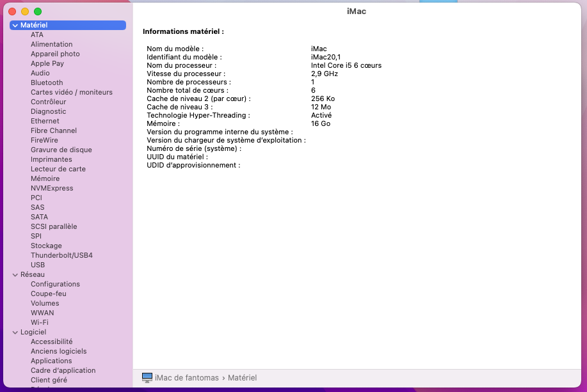
Task: Click 'UUID du matériel :' label
Action: coord(177,157)
